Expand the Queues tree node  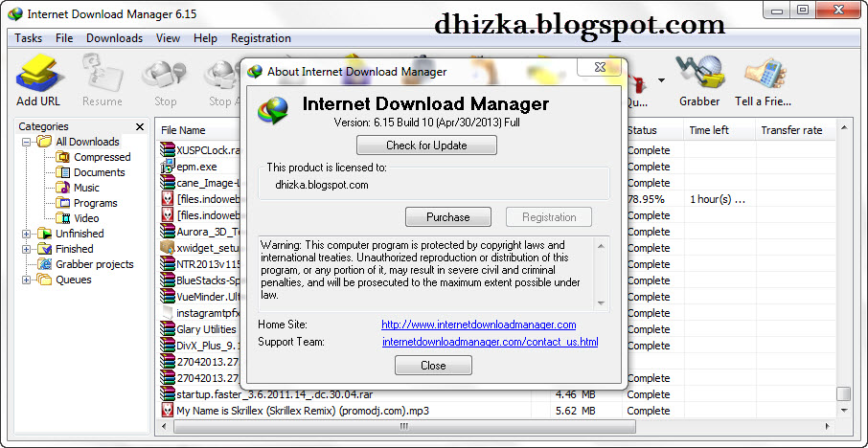(x=26, y=280)
